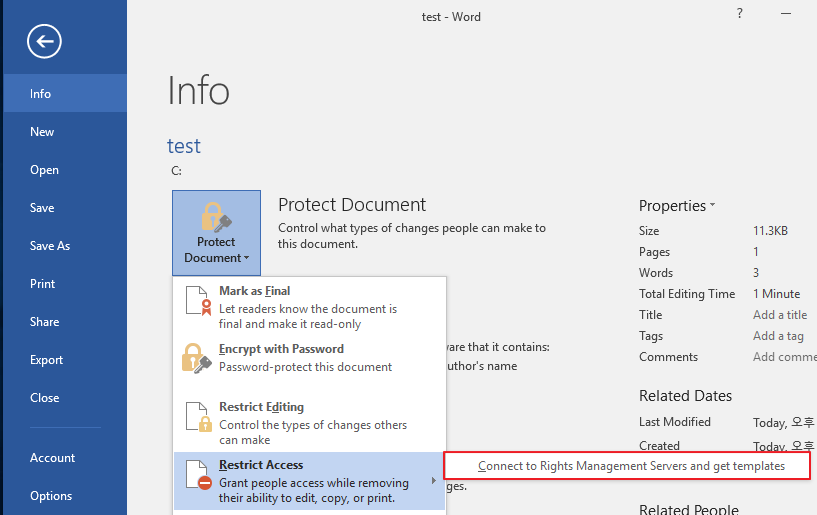The height and width of the screenshot is (515, 817).
Task: Select the Mark as Final option
Action: click(x=310, y=307)
